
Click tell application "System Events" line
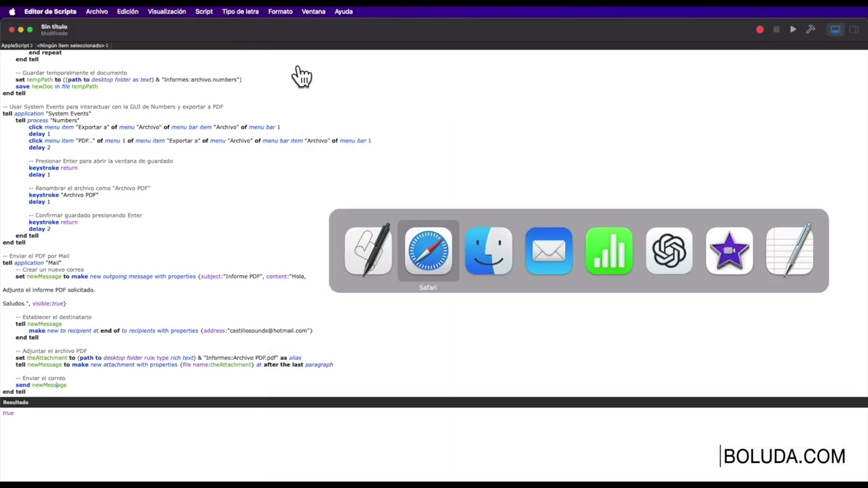tap(47, 114)
